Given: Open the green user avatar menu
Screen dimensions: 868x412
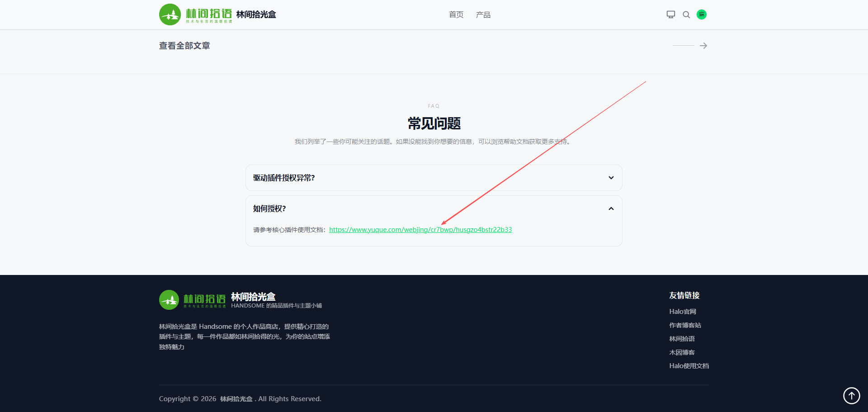Looking at the screenshot, I should tap(702, 14).
